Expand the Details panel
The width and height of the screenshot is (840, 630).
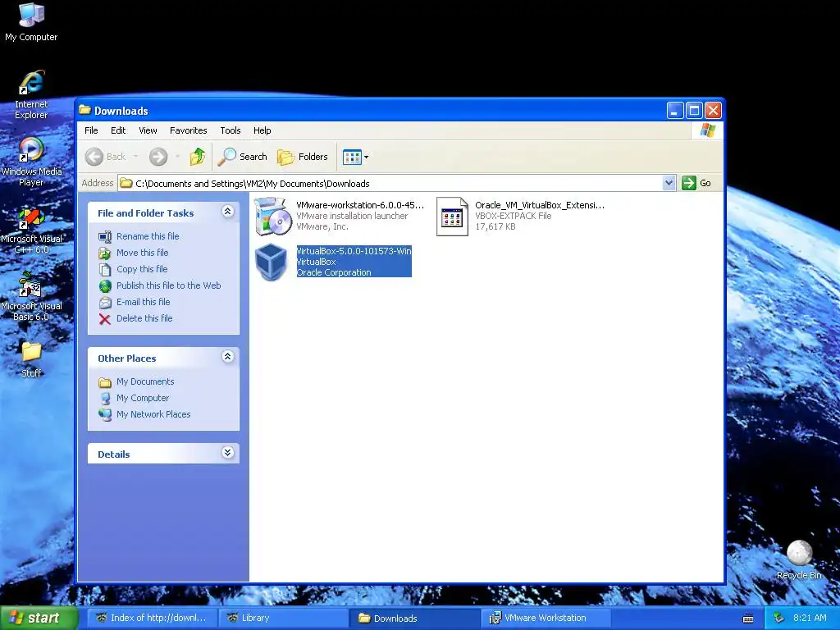pyautogui.click(x=228, y=453)
